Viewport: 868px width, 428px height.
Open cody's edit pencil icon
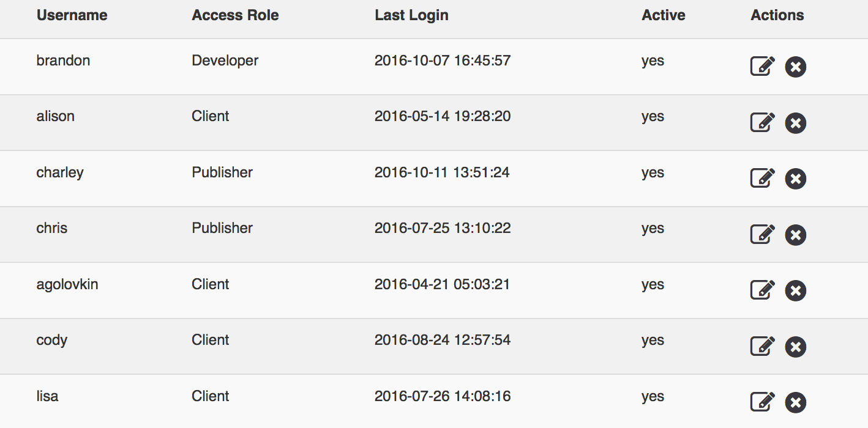pos(763,346)
